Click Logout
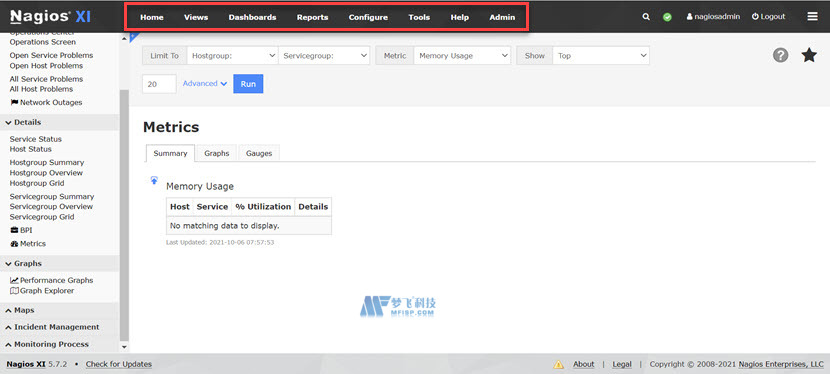The image size is (830, 374). (768, 17)
